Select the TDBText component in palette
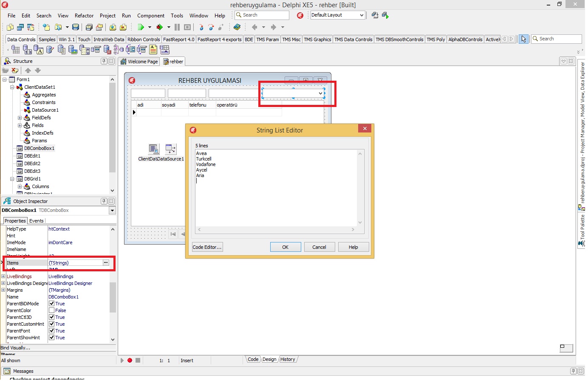Image resolution: width=588 pixels, height=383 pixels. [x=39, y=50]
